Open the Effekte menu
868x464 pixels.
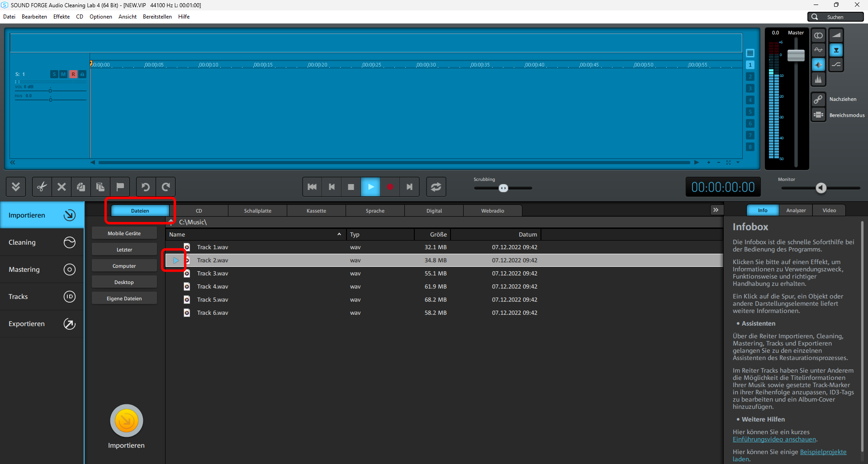(62, 17)
